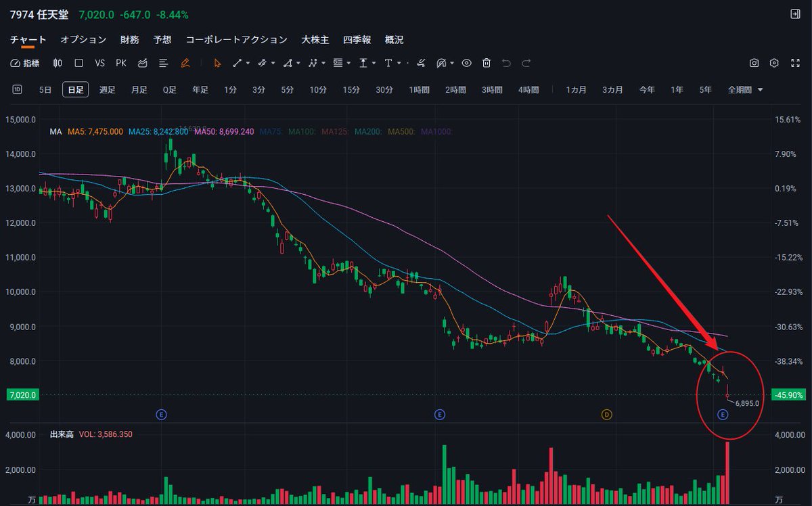The height and width of the screenshot is (506, 812).
Task: Collapse the side panel at top right
Action: (795, 14)
